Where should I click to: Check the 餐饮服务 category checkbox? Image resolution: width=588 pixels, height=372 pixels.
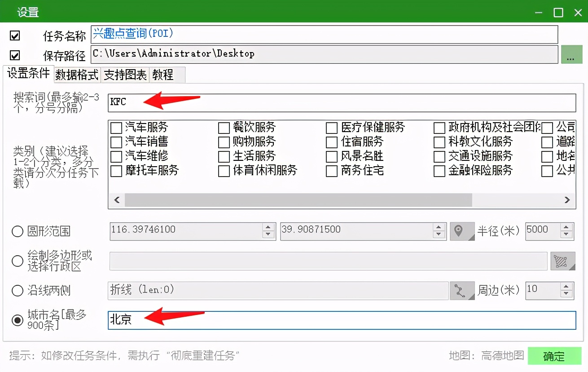coord(224,128)
